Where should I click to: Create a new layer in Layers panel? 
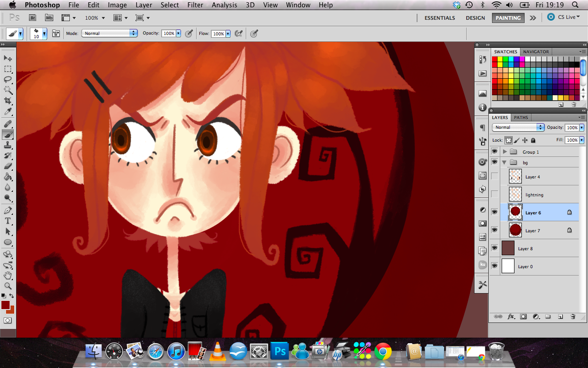pyautogui.click(x=560, y=316)
